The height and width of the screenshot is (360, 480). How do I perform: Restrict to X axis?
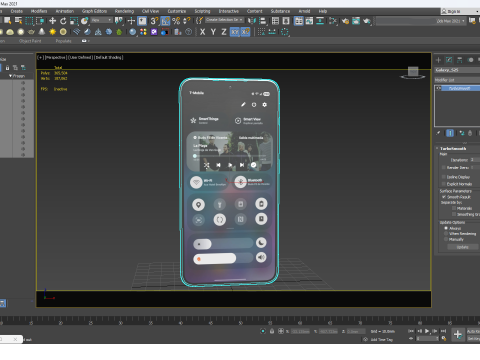[202, 32]
